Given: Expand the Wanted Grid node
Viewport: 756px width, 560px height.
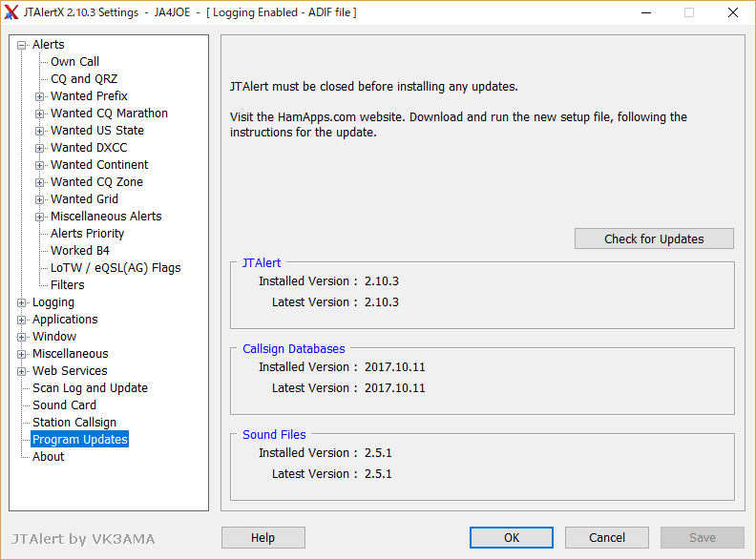Looking at the screenshot, I should click(39, 199).
